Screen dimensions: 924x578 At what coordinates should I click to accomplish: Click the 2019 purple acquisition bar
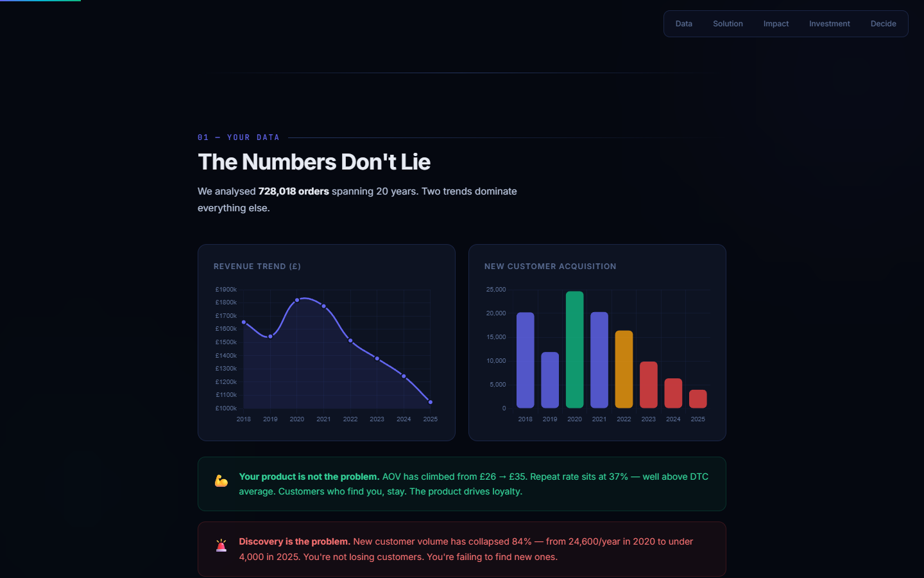click(550, 380)
